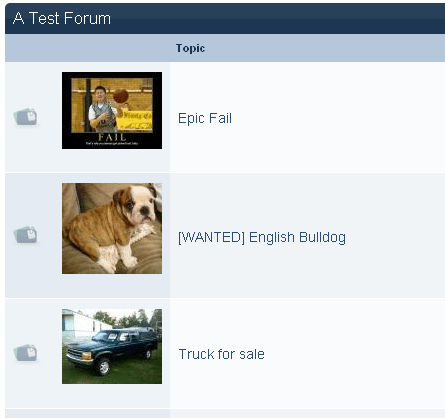This screenshot has height=418, width=445.
Task: Click the FAIL caption in the poster thumbnail
Action: click(112, 137)
